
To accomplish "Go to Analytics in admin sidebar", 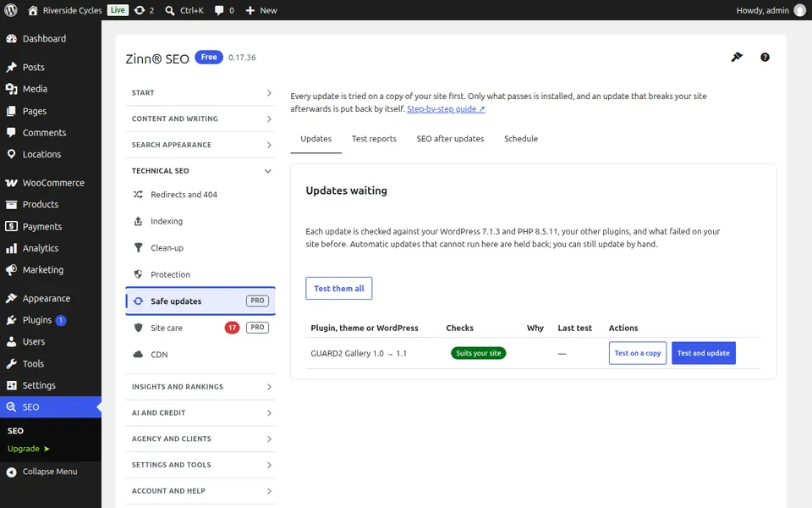I will pos(51,248).
